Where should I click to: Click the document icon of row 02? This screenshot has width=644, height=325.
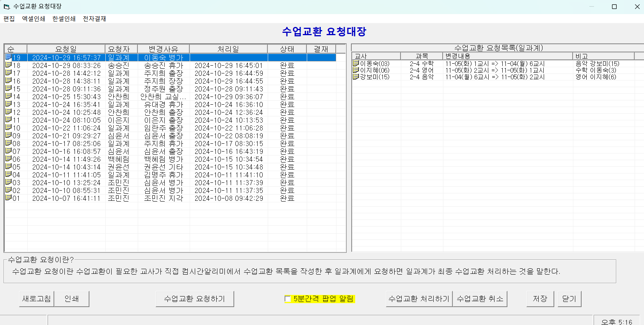coord(9,190)
